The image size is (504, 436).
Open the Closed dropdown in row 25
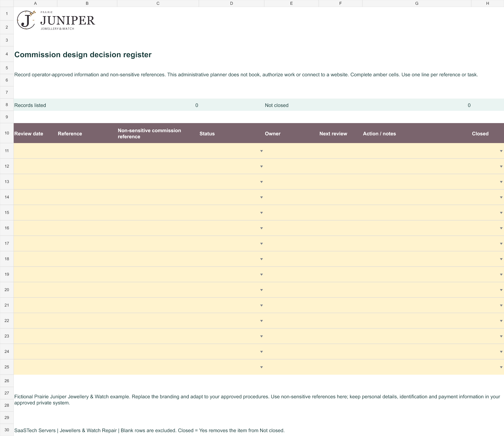click(x=501, y=367)
